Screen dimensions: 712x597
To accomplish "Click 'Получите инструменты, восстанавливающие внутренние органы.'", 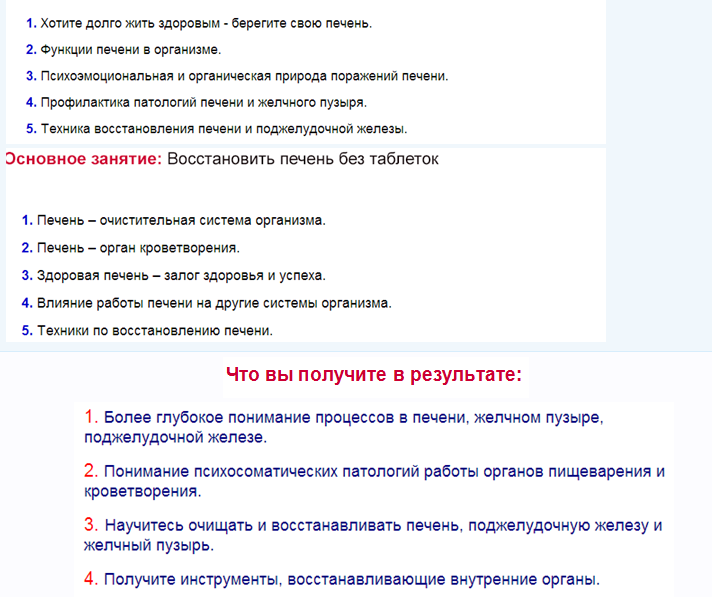I will (x=352, y=579).
